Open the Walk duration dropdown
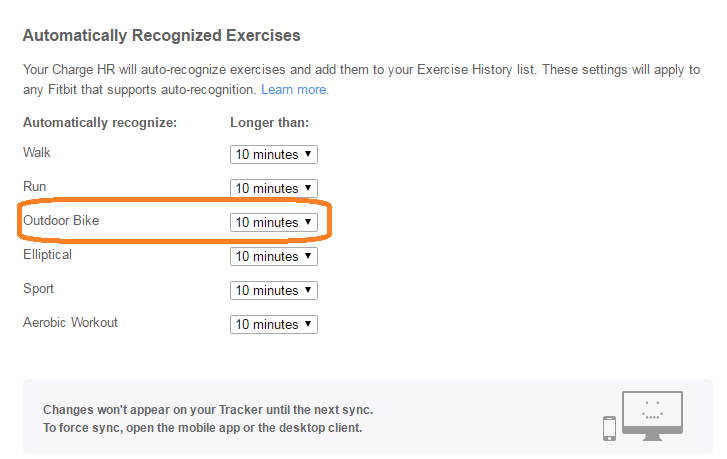The width and height of the screenshot is (727, 459). (x=273, y=154)
